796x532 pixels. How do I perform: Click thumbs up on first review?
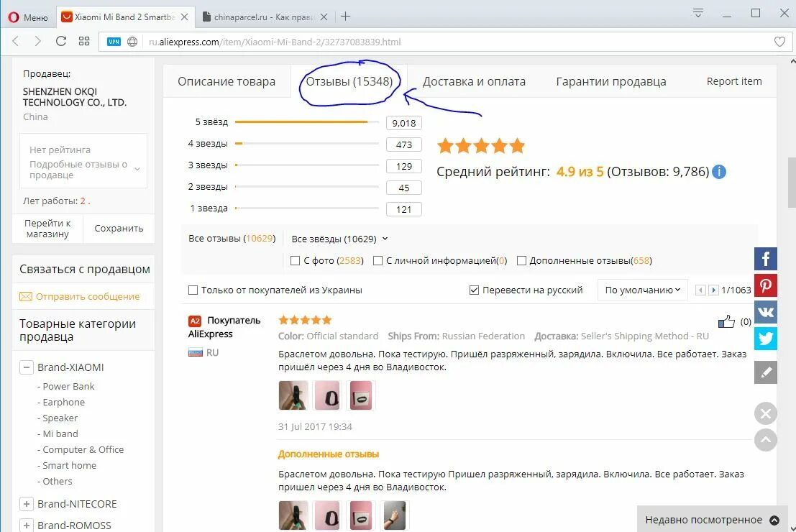coord(726,321)
